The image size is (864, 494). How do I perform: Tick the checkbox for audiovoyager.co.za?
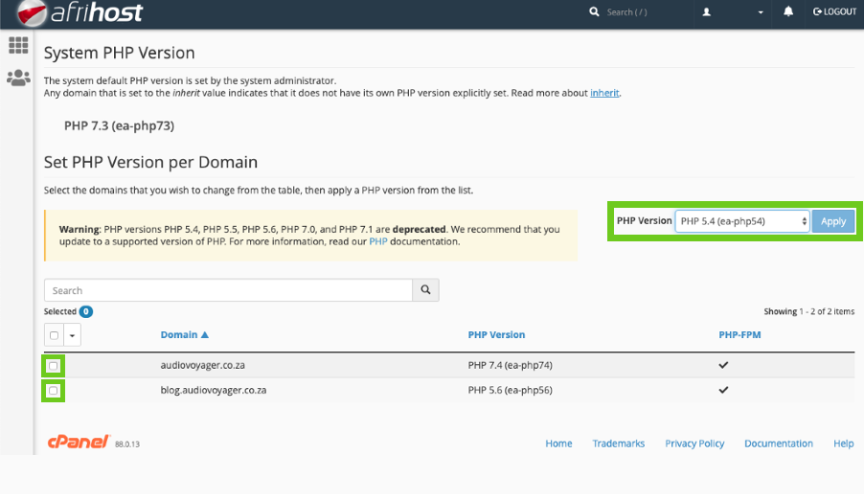click(x=53, y=366)
